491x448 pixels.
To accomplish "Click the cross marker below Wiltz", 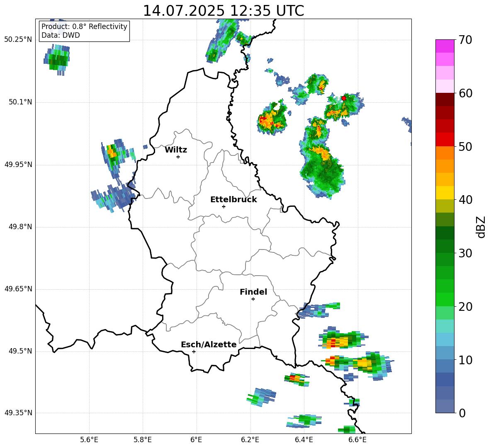I will tap(178, 157).
